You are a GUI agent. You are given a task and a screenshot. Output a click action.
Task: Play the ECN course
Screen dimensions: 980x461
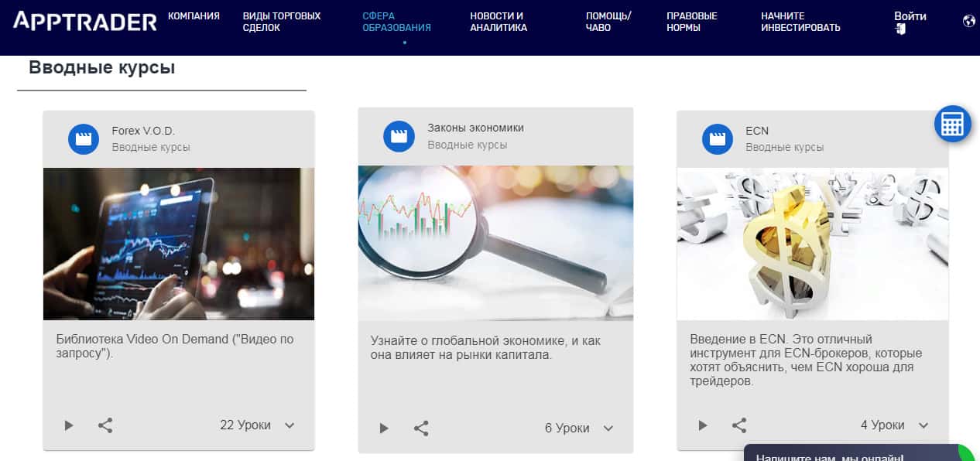703,425
